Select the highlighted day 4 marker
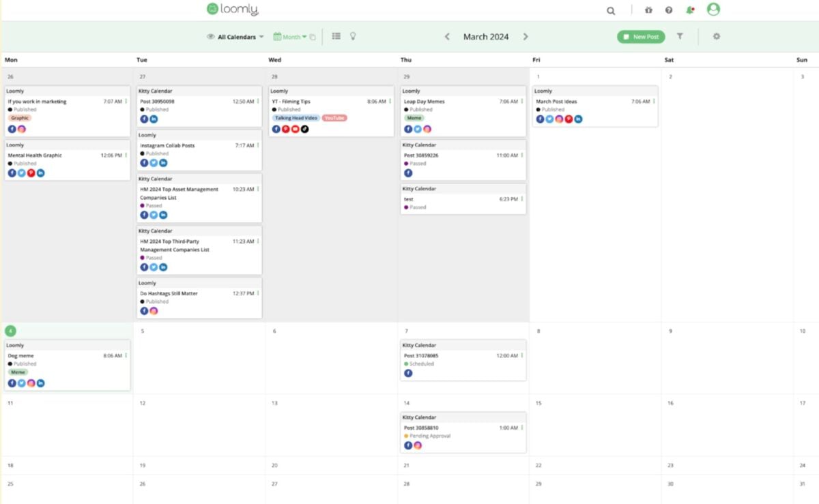Screen dimensions: 819x504 click(10, 331)
